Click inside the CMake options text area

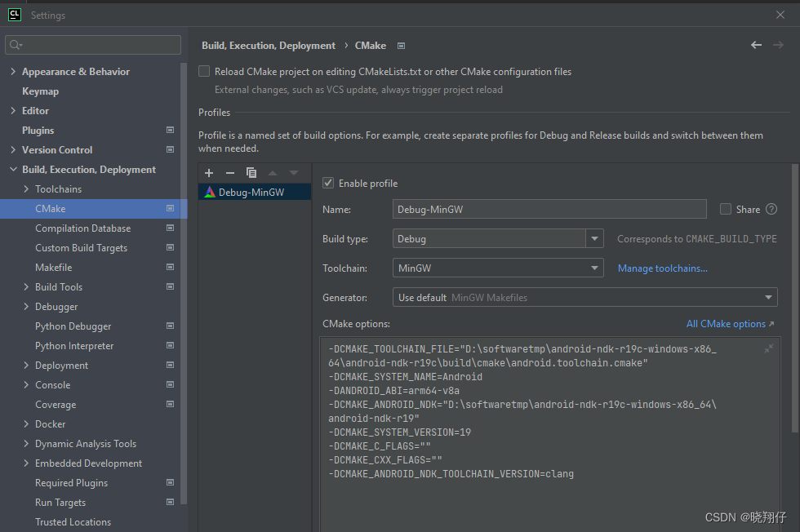[x=550, y=435]
